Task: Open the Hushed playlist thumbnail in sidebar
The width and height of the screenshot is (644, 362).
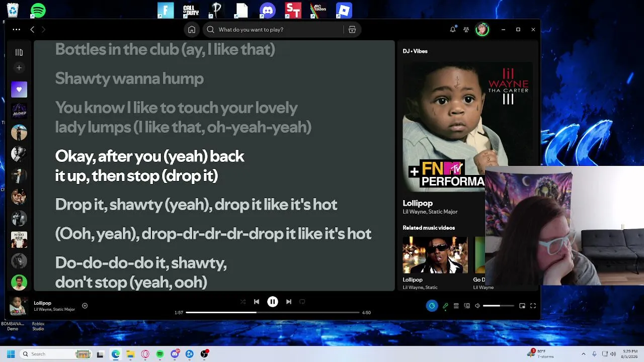Action: pos(19,111)
